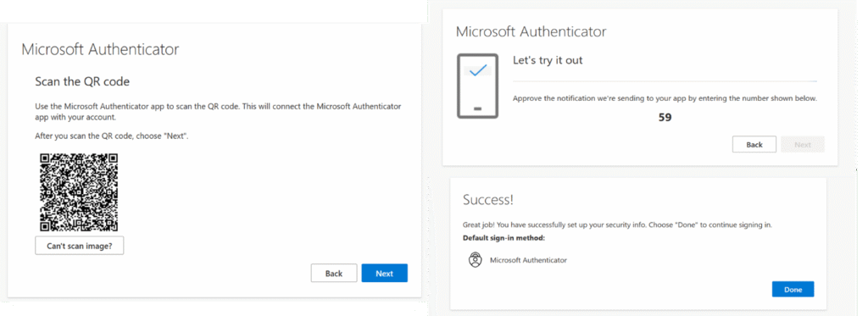
Task: Click Microsoft Authenticator under default sign-in method
Action: [528, 259]
